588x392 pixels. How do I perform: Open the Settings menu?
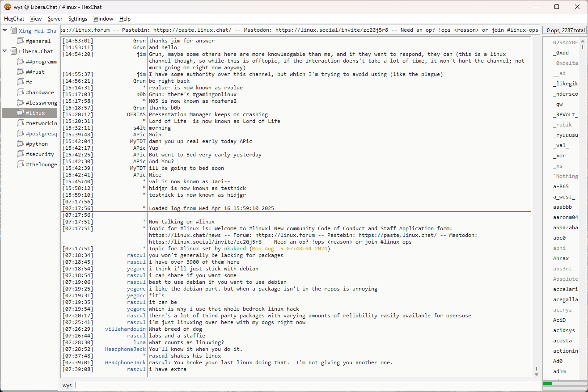(78, 19)
